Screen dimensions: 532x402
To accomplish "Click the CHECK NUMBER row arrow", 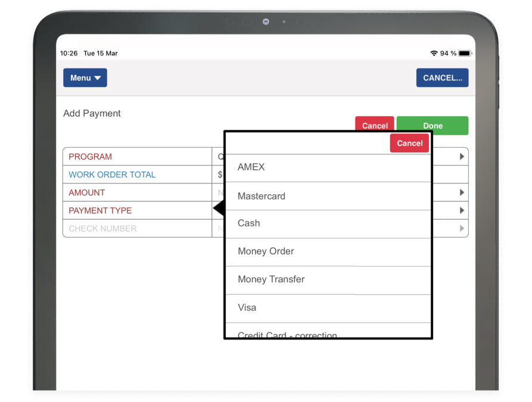I will click(462, 228).
